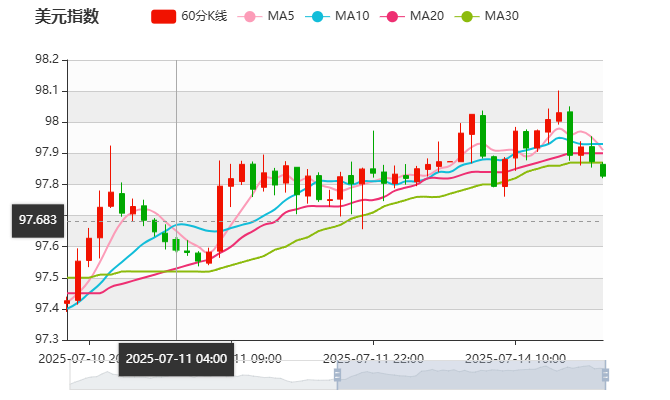This screenshot has width=670, height=400.
Task: Toggle the 60分K线 legend series
Action: (189, 16)
